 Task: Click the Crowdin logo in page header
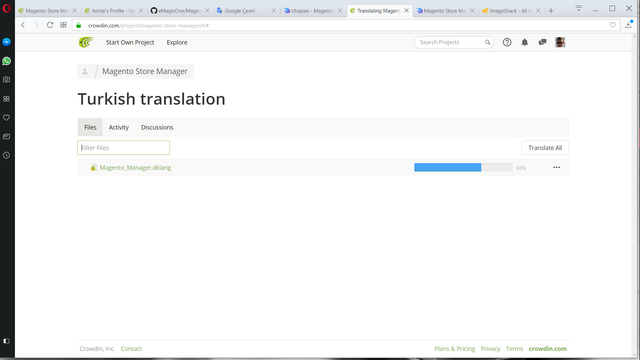pyautogui.click(x=86, y=42)
